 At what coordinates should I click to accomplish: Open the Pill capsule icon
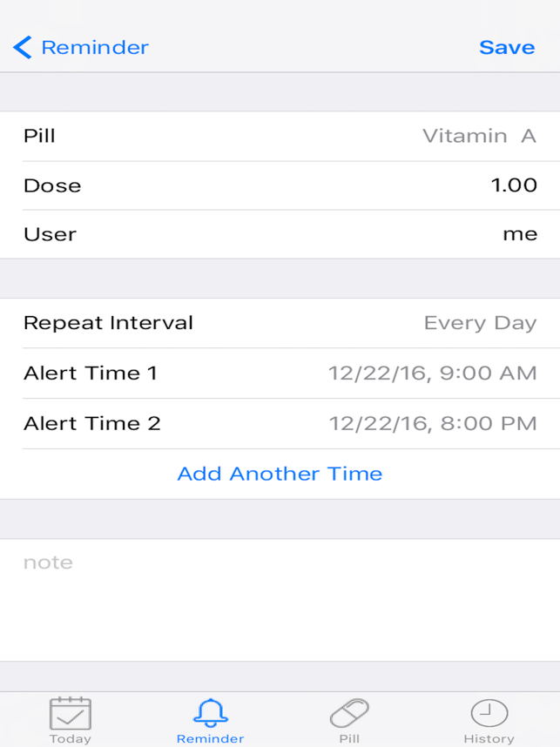(x=349, y=711)
